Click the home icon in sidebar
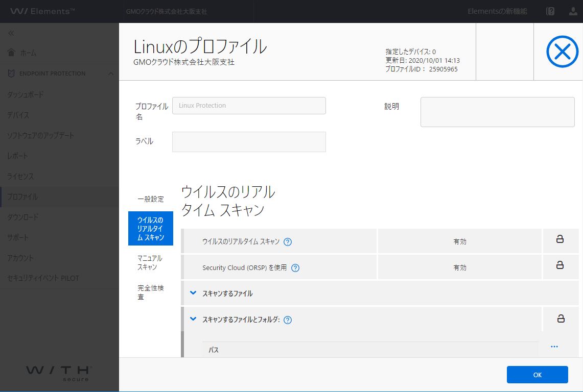583x392 pixels. 12,53
